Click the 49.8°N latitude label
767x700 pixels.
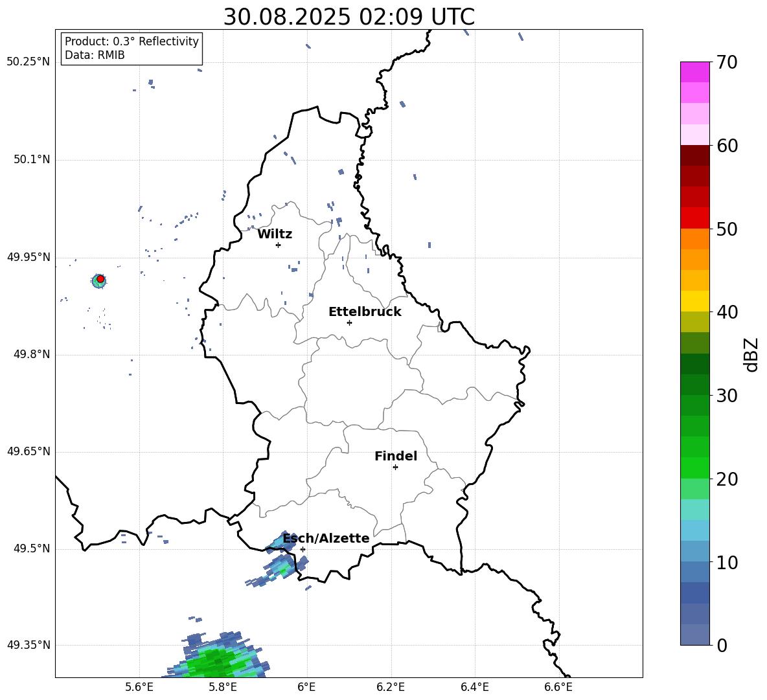[32, 354]
